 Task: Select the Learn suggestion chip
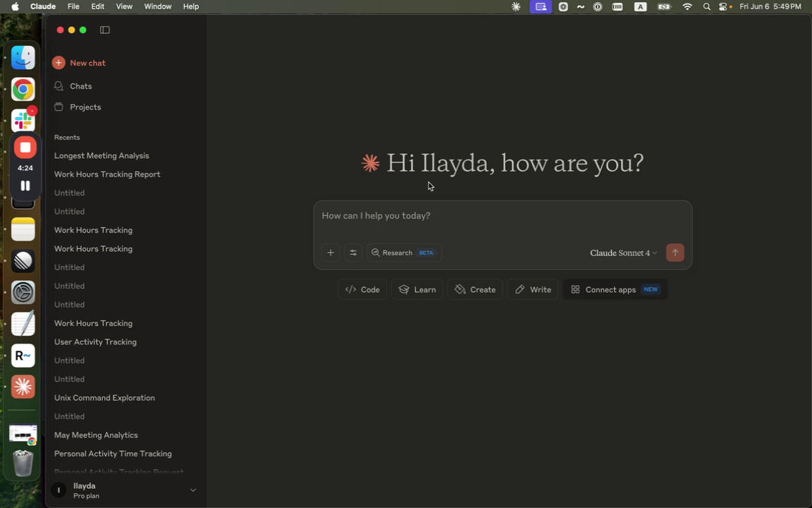point(417,289)
